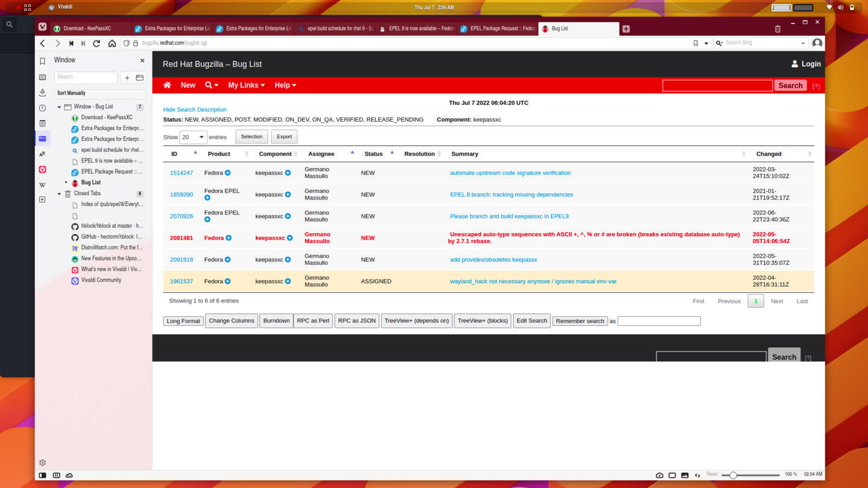The width and height of the screenshot is (868, 488).
Task: Open the Wikipedia web panel
Action: click(42, 184)
